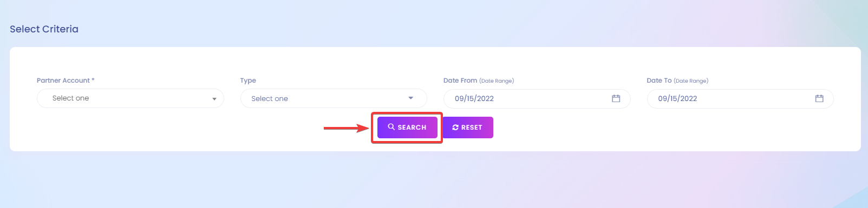Click the Partner Account field label

tap(63, 80)
